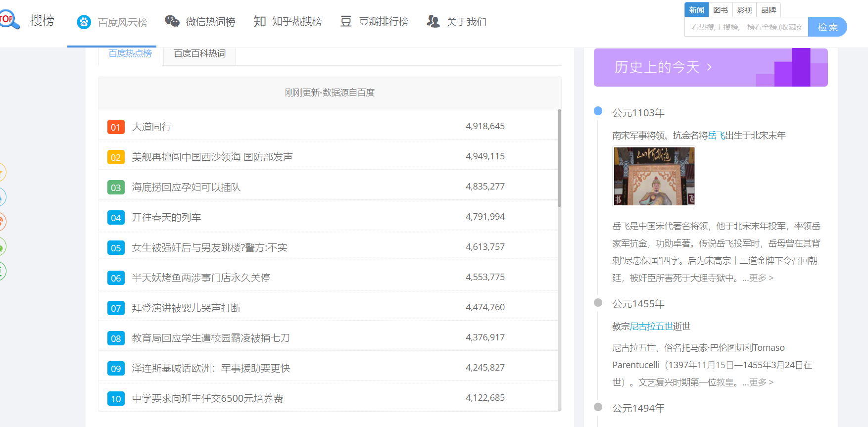Click the 岳飞 portrait thumbnail
The height and width of the screenshot is (427, 868).
click(x=654, y=176)
